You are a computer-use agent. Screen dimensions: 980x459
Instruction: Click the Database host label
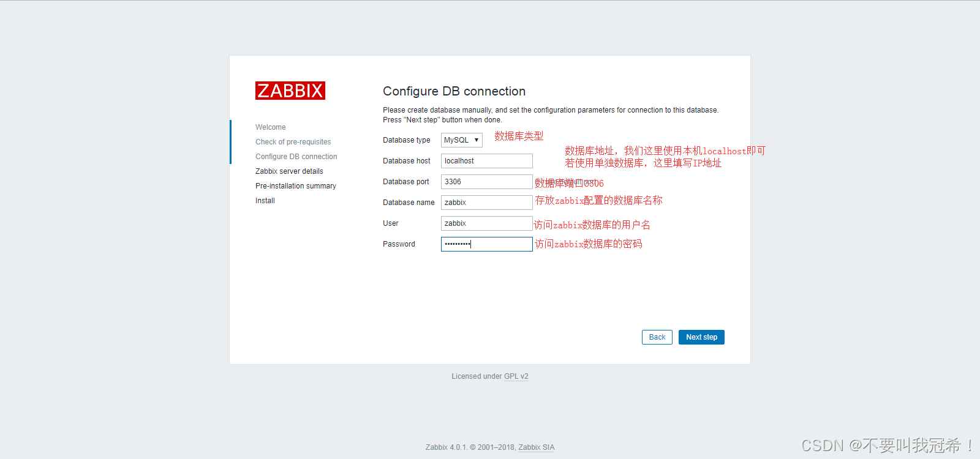pyautogui.click(x=407, y=161)
